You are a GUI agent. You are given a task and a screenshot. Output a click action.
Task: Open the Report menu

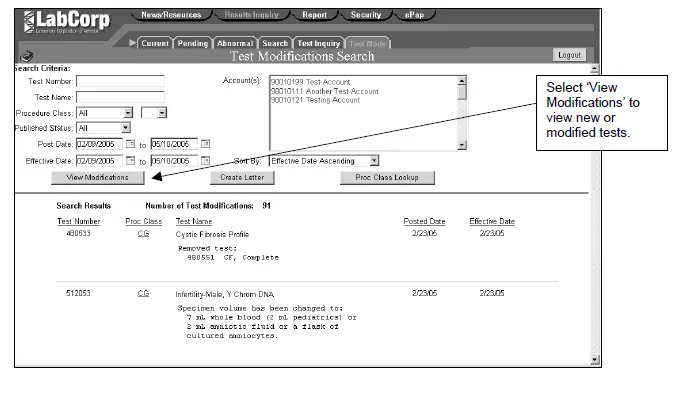point(314,15)
